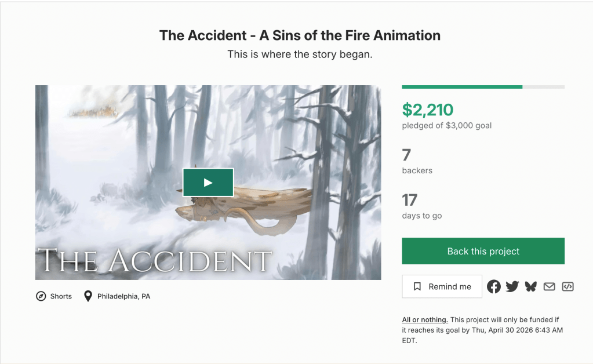Click the compass icon beside Shorts
Image resolution: width=593 pixels, height=364 pixels.
point(41,296)
